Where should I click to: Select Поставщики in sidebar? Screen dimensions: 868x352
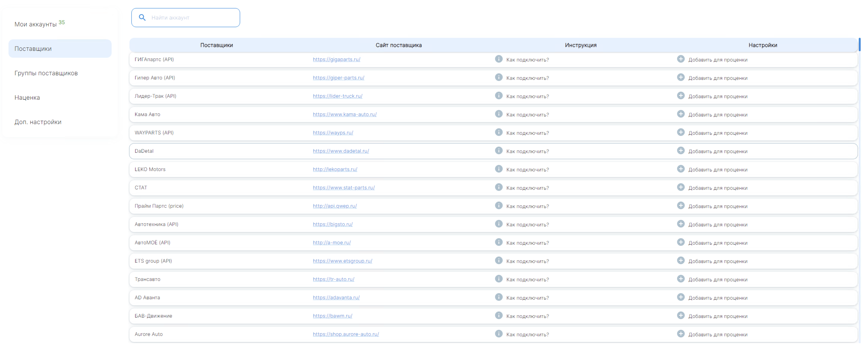click(x=60, y=48)
